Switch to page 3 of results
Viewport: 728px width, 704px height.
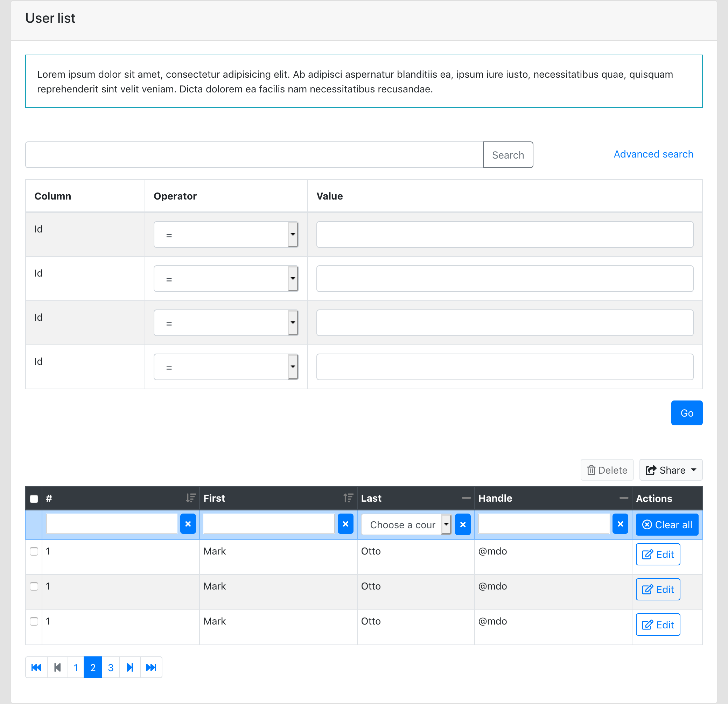pos(110,667)
